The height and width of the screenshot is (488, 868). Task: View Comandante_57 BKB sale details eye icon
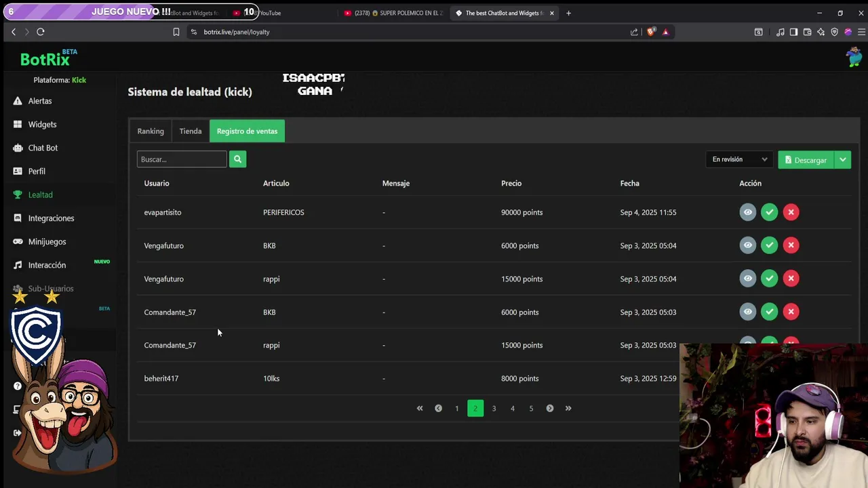pos(747,312)
